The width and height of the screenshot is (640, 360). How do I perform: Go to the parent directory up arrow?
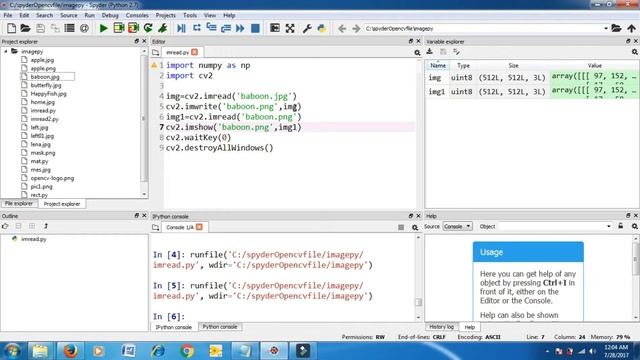pyautogui.click(x=631, y=28)
